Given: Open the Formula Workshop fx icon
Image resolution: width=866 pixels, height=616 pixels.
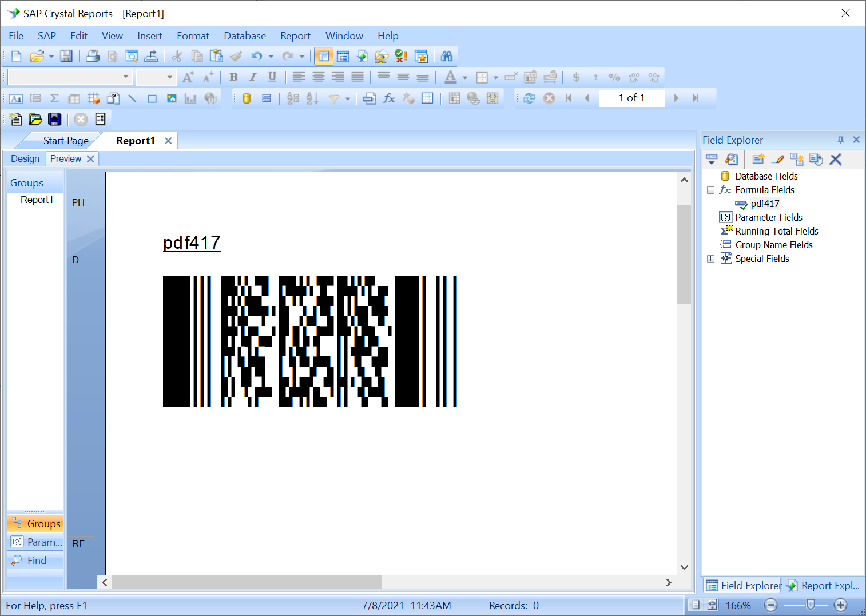Looking at the screenshot, I should (x=389, y=98).
